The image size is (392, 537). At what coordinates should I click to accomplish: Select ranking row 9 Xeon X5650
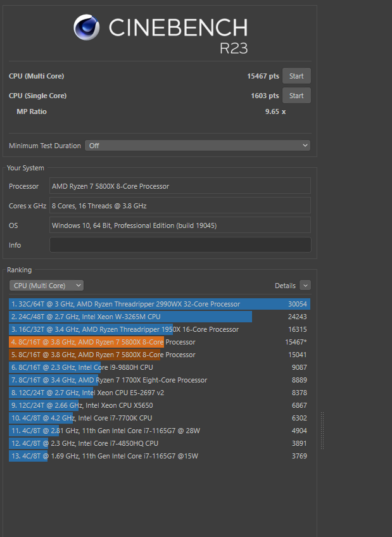point(160,405)
